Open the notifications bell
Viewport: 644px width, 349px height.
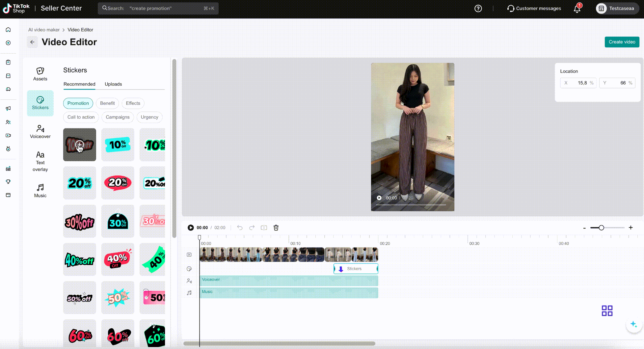[577, 9]
